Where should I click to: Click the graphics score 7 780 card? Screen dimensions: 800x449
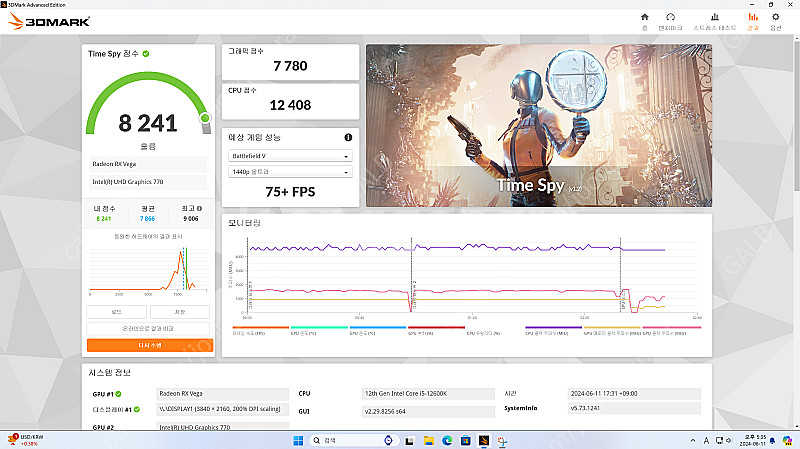click(290, 62)
